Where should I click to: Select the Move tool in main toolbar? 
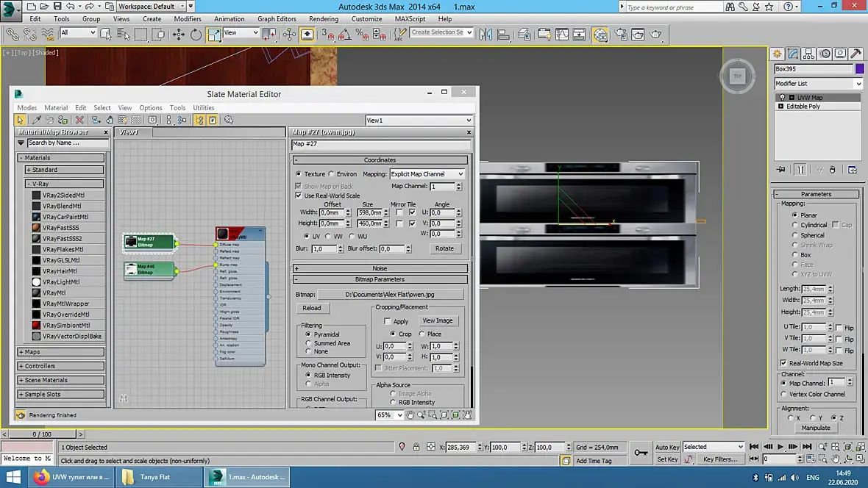(x=178, y=34)
